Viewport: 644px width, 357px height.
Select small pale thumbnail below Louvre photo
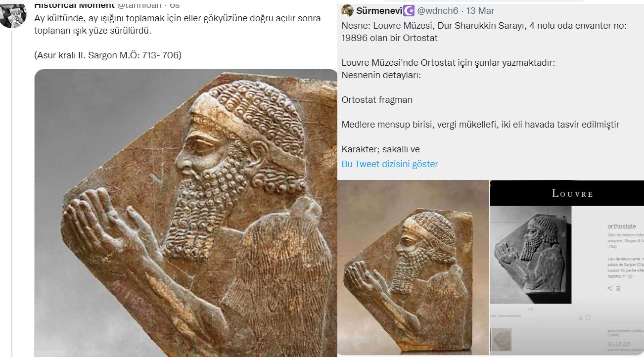point(501,339)
